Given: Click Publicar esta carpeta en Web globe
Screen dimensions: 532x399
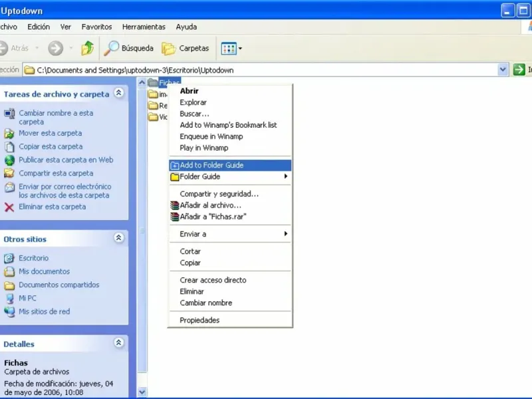Looking at the screenshot, I should click(9, 160).
